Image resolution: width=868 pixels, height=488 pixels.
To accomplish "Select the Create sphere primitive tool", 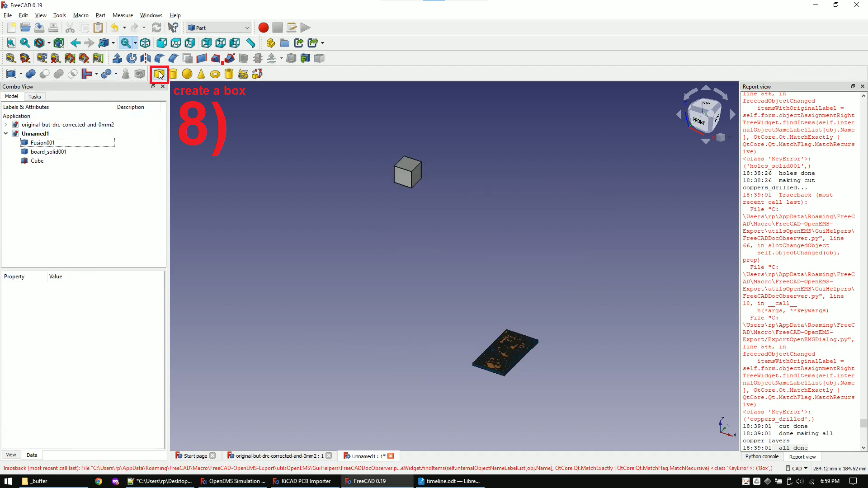I will point(187,74).
